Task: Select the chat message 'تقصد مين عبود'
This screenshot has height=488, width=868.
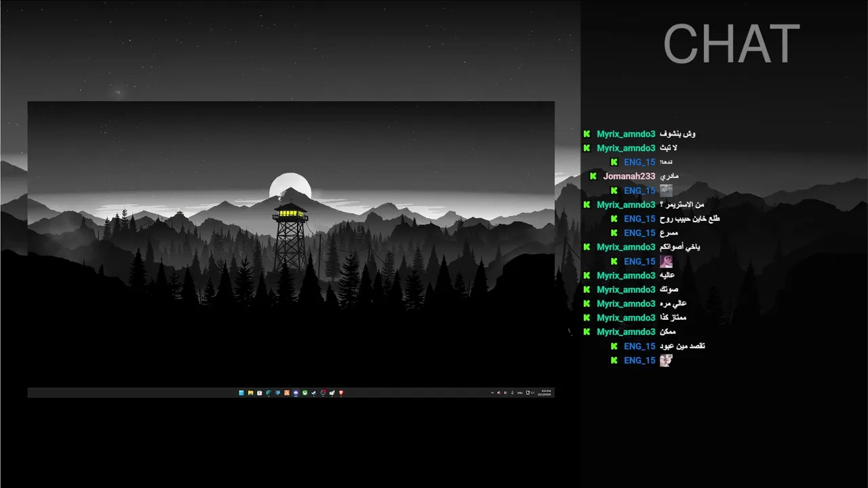Action: [682, 346]
